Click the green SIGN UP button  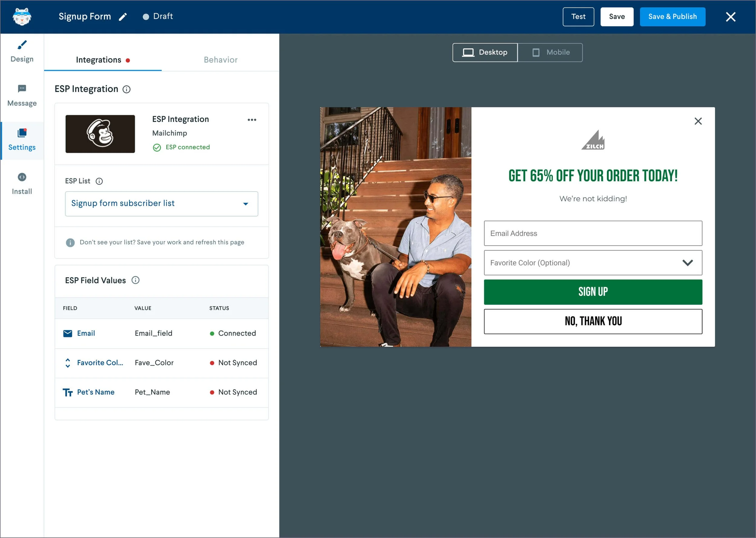click(x=592, y=292)
